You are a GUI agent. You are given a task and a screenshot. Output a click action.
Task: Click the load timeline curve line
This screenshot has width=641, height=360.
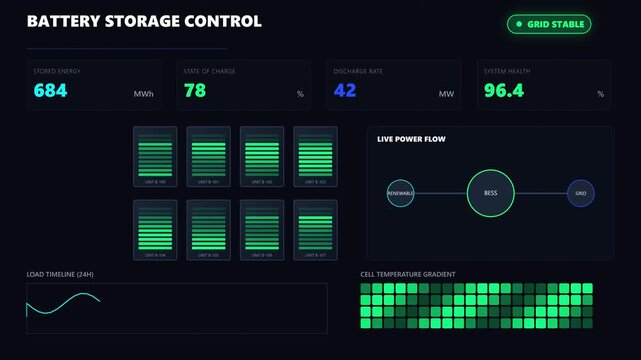[63, 303]
